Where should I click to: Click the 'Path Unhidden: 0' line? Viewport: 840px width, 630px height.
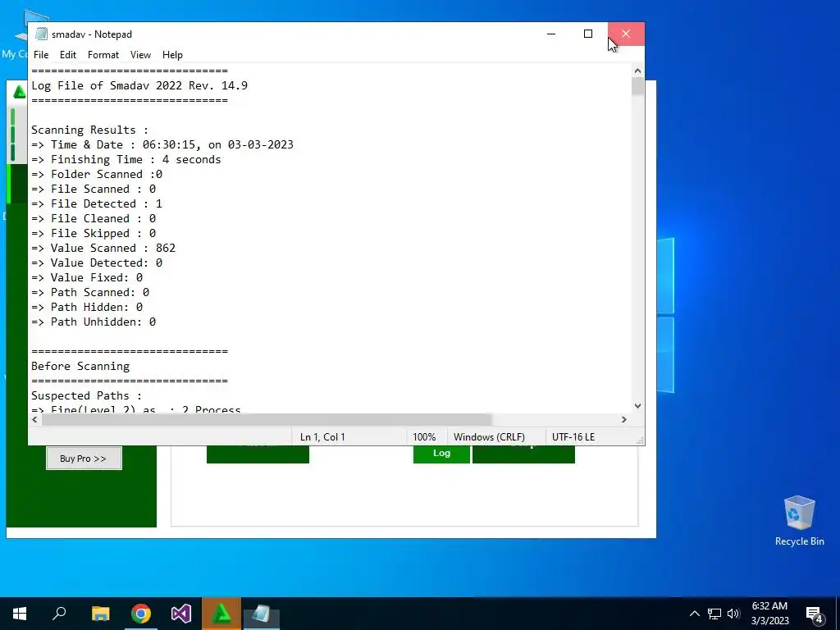tap(94, 322)
